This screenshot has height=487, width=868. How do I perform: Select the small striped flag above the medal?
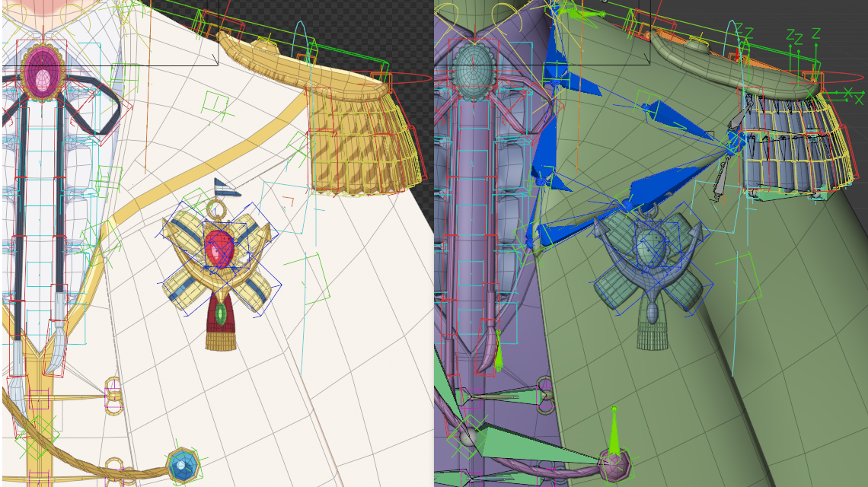[226, 188]
